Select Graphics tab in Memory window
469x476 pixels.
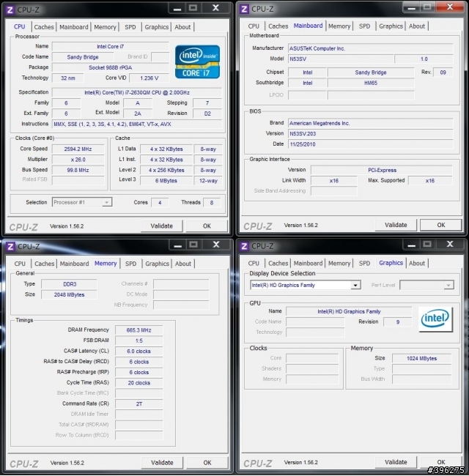(157, 264)
